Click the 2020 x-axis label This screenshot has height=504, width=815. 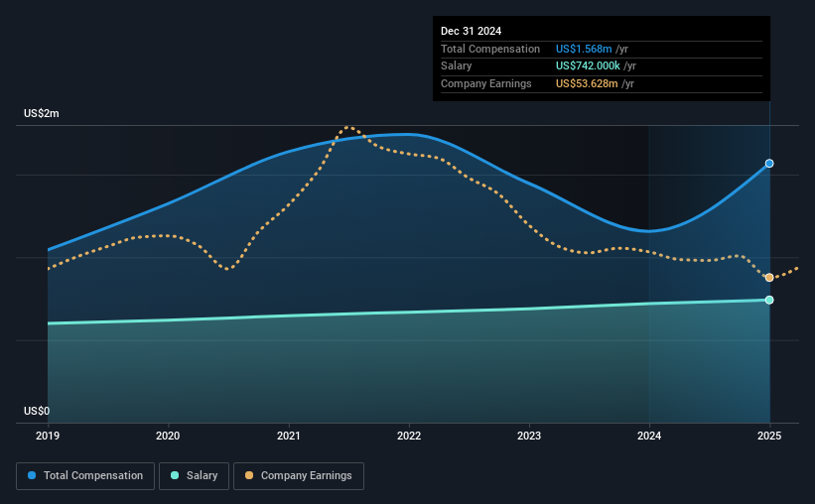pos(168,436)
